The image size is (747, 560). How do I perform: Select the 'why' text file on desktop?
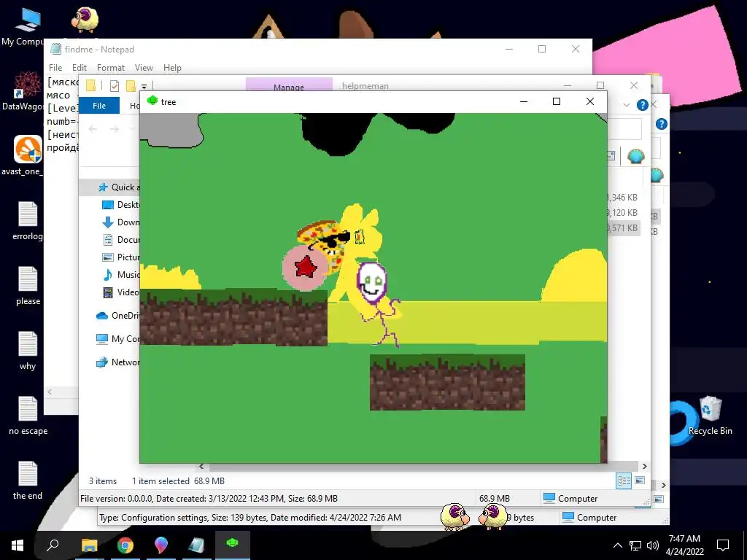(x=28, y=351)
